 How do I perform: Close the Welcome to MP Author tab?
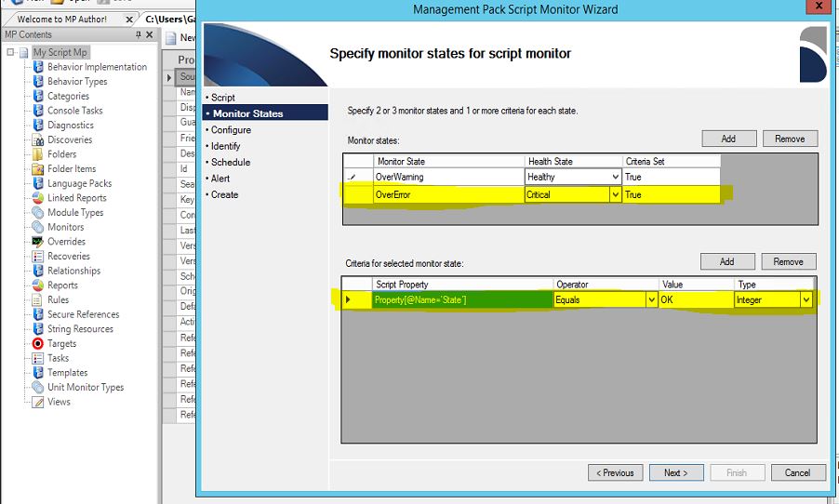(x=129, y=20)
